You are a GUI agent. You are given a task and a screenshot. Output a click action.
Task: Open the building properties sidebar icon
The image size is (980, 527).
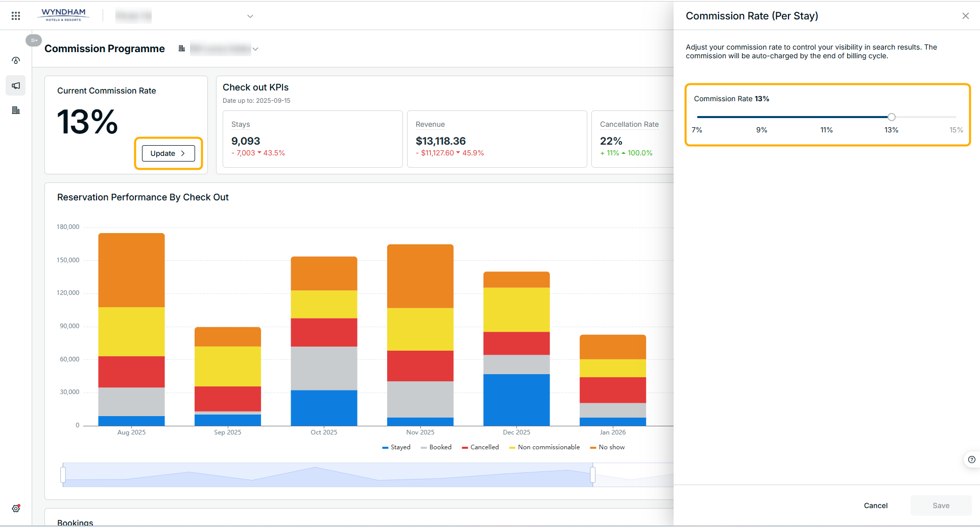(16, 110)
